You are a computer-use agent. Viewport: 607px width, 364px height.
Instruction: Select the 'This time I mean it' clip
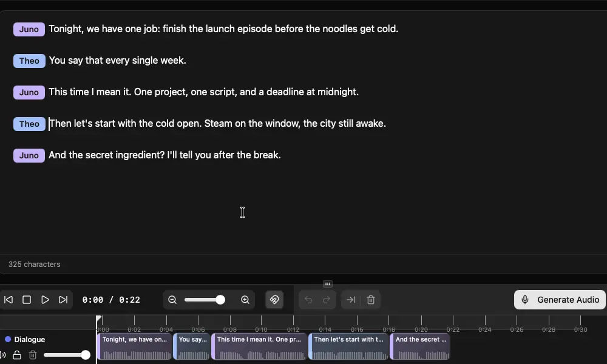pyautogui.click(x=259, y=346)
